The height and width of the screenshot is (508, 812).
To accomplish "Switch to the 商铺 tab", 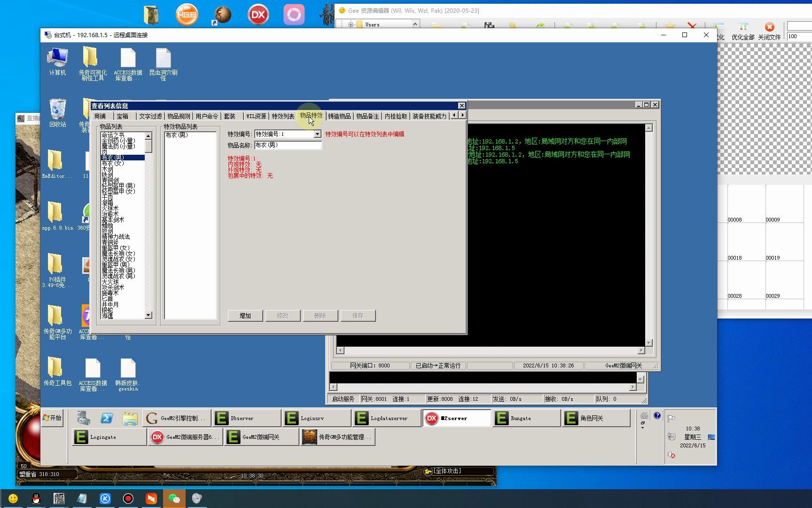I will coord(100,116).
